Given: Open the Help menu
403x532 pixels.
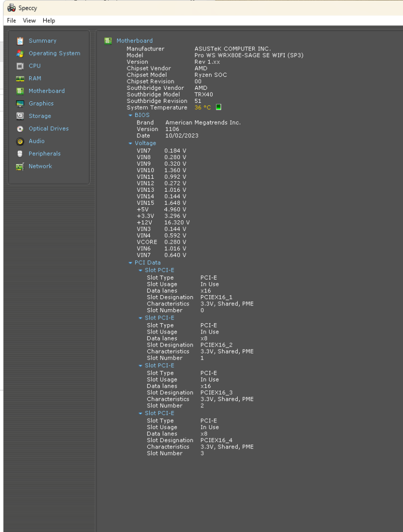Looking at the screenshot, I should [49, 20].
